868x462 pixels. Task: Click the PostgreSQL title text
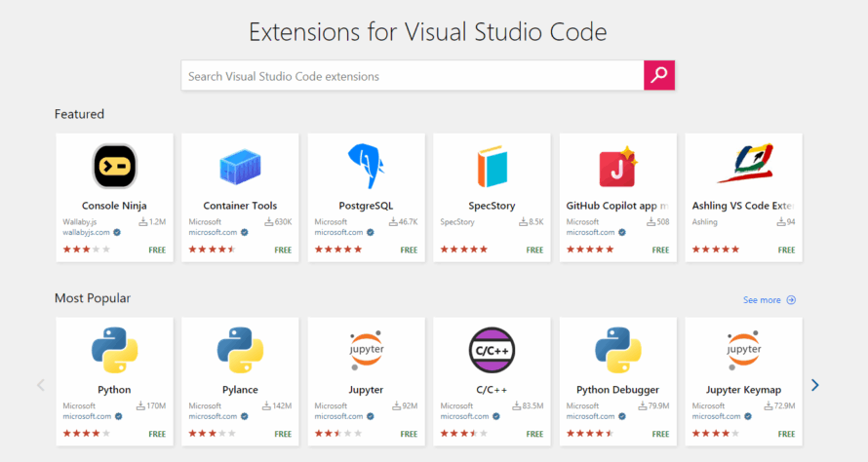pos(366,206)
